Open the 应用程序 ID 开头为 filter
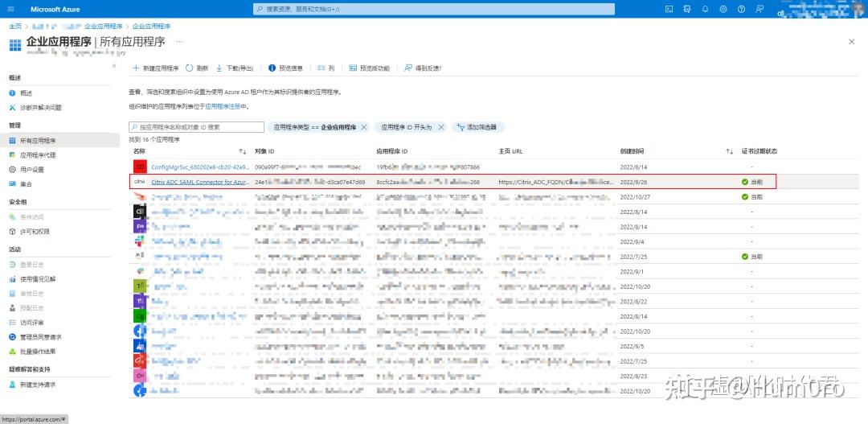The width and height of the screenshot is (868, 424). pyautogui.click(x=406, y=127)
